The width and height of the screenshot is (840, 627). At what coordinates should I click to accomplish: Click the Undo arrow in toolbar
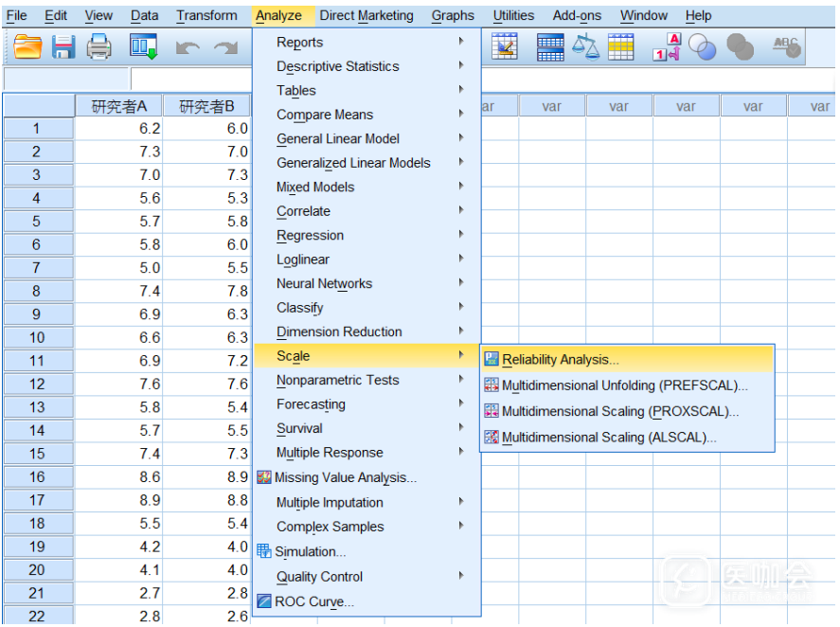pos(188,47)
